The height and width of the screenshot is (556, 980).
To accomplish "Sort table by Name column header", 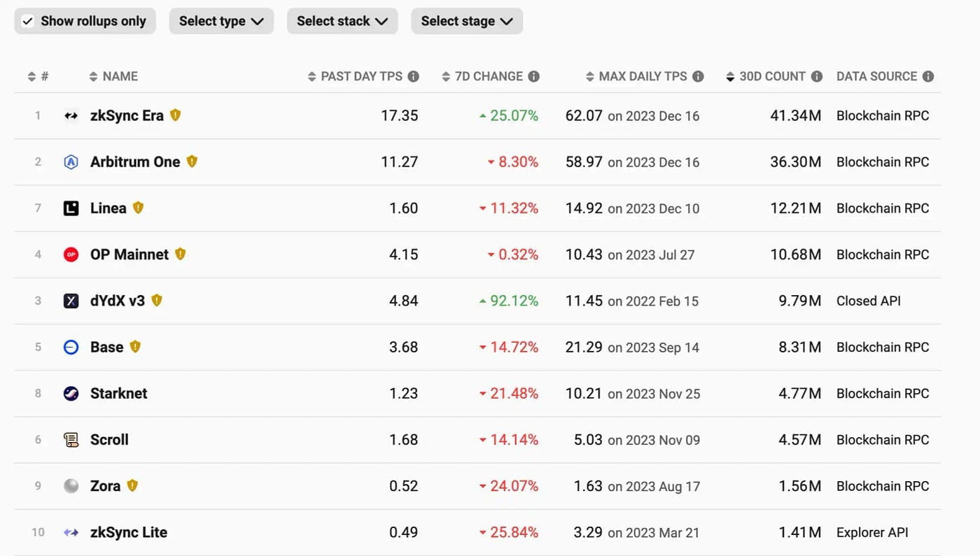I will click(x=119, y=77).
